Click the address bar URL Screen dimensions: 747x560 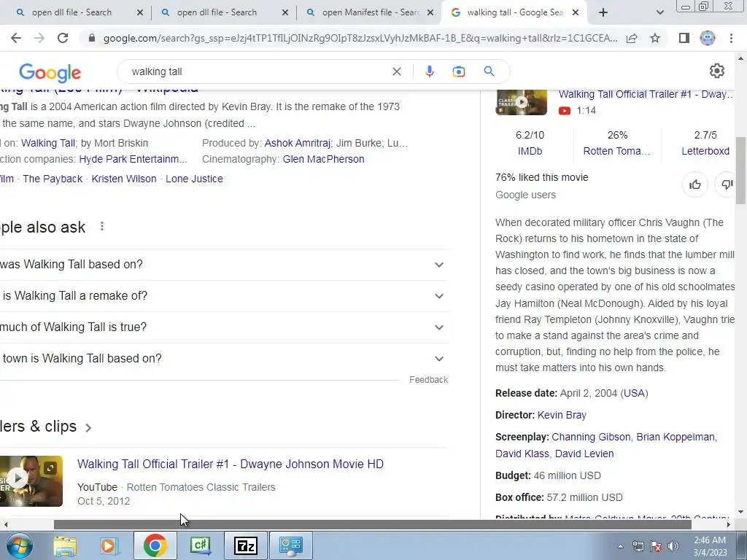(360, 38)
